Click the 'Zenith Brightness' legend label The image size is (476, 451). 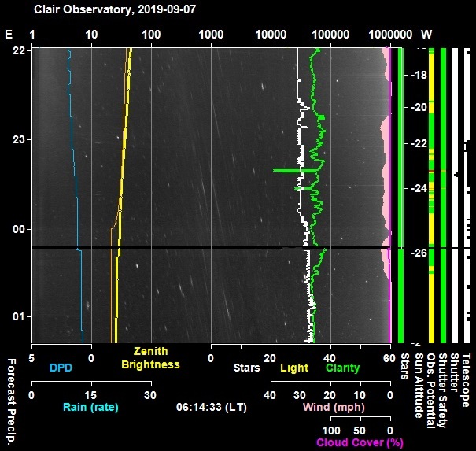click(x=150, y=358)
